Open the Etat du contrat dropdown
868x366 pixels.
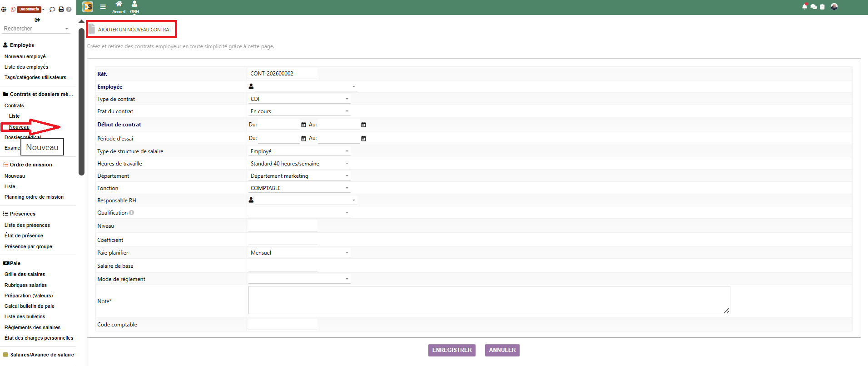pos(299,111)
